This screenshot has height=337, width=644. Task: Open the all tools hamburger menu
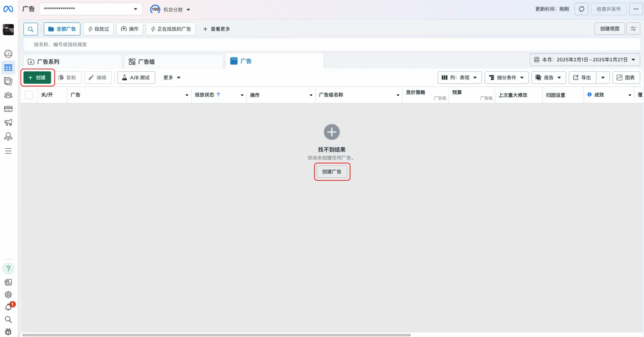[8, 151]
